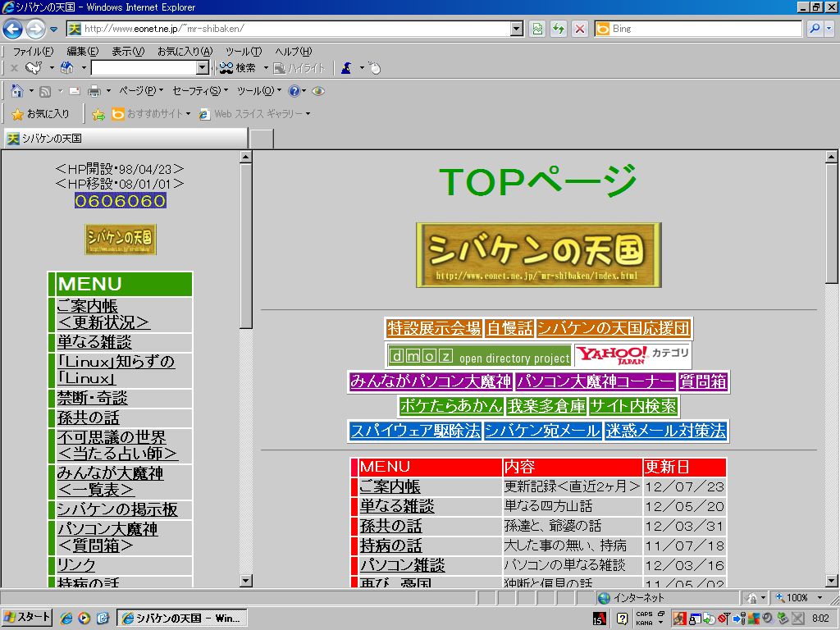The height and width of the screenshot is (630, 840).
Task: Open the 表示(V) menu
Action: coord(128,52)
